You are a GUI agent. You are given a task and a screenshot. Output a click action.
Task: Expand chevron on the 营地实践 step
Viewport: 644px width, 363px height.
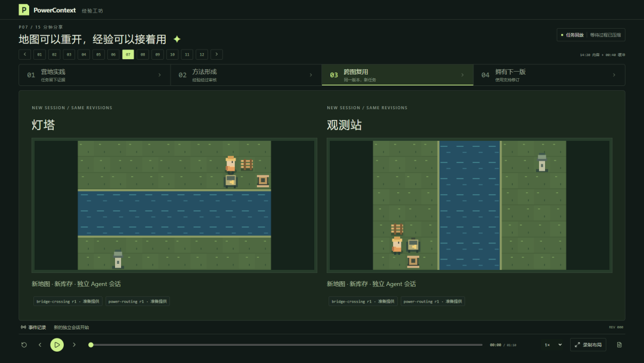coord(160,75)
